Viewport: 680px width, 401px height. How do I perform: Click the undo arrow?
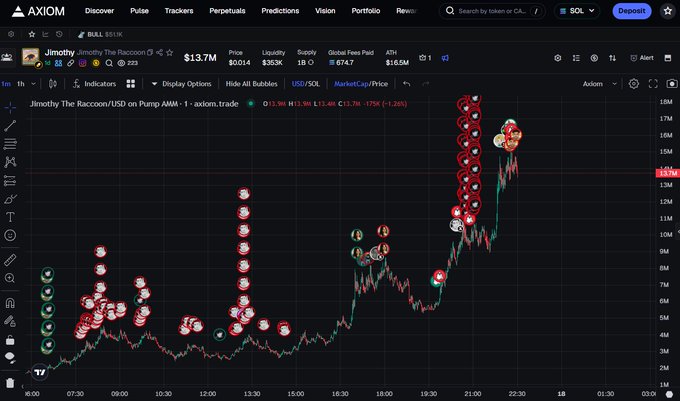[x=406, y=84]
